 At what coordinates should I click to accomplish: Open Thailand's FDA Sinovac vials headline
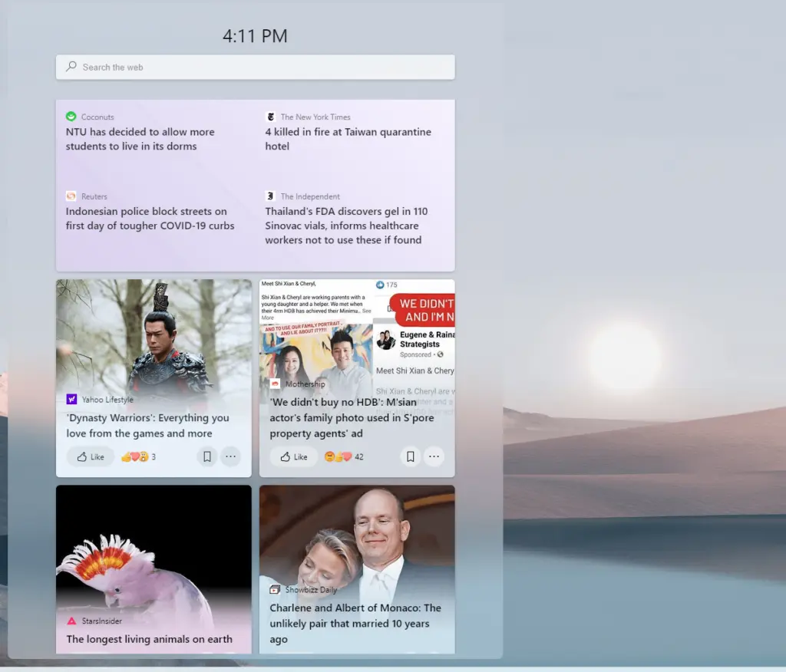click(x=346, y=226)
